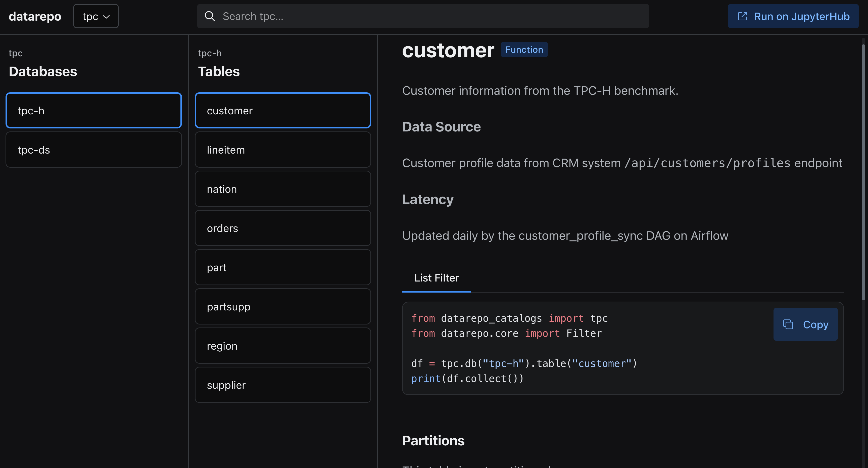Click the Function badge next to customer
This screenshot has width=868, height=468.
[x=524, y=50]
